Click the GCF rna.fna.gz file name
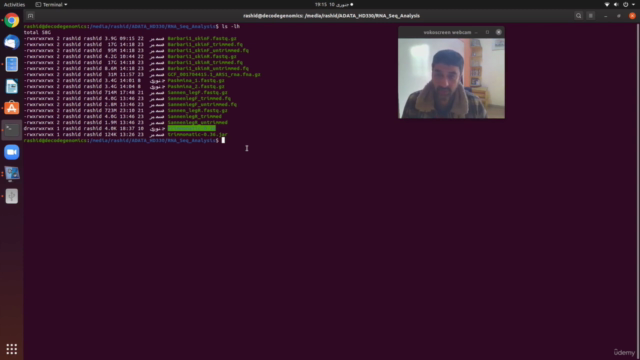640x360 pixels. pyautogui.click(x=214, y=75)
